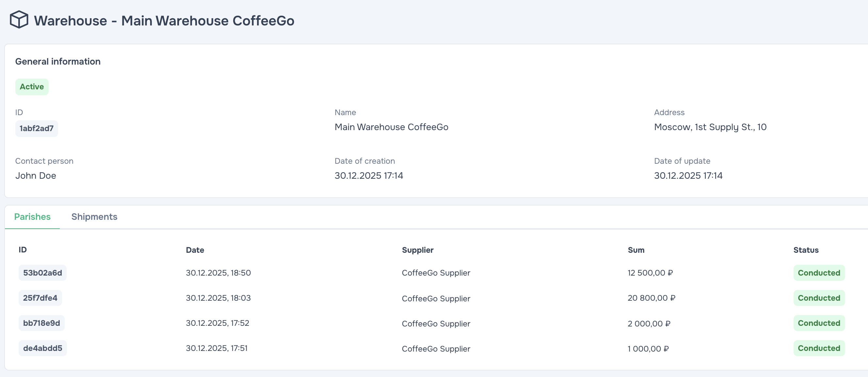
Task: Open parish record de4abdd5
Action: click(42, 348)
